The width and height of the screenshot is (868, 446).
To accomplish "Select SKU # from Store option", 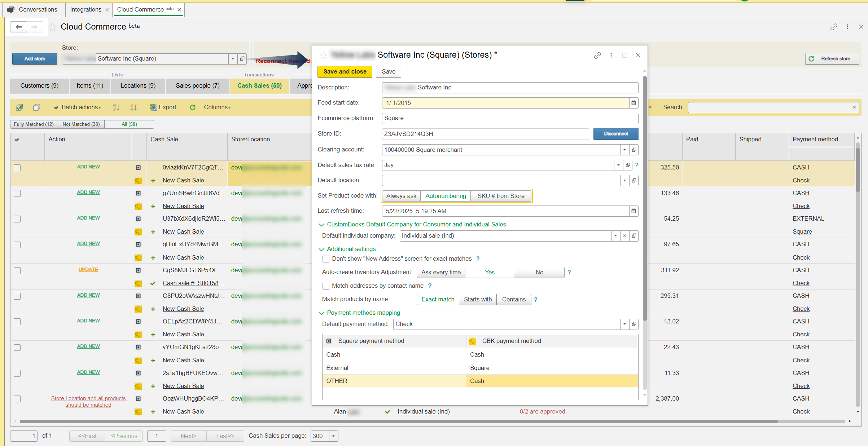I will click(501, 196).
